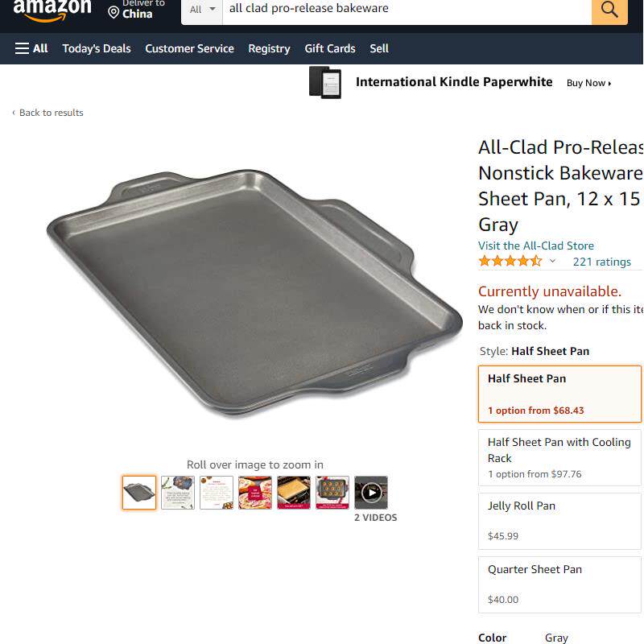Choose the Quarter Sheet Pan option
The image size is (644, 644).
[x=559, y=585]
